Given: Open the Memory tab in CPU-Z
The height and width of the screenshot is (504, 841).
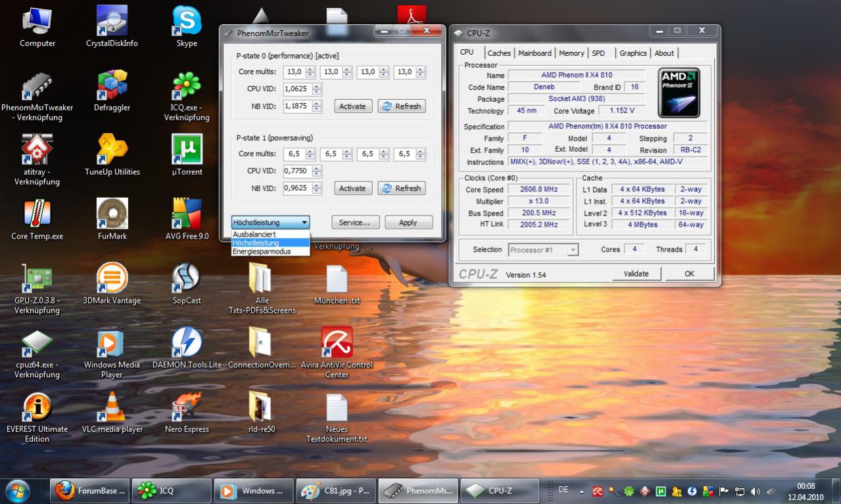Looking at the screenshot, I should coord(571,53).
